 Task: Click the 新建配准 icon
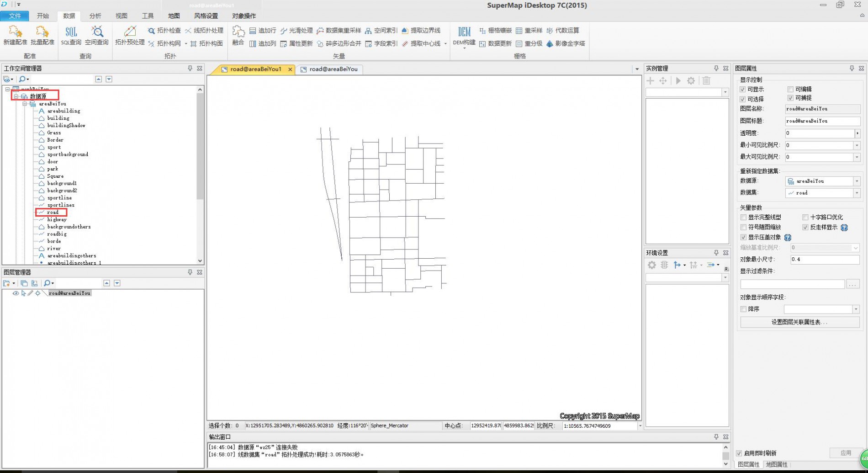(x=15, y=35)
